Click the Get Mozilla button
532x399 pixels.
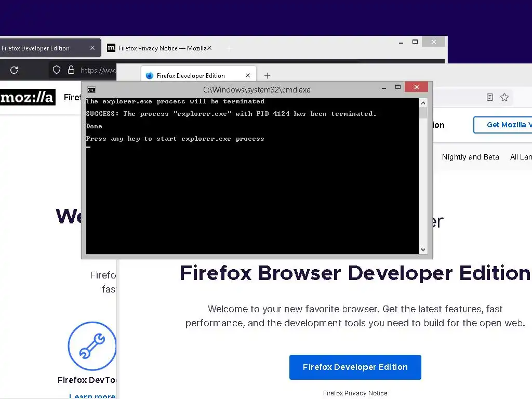click(503, 125)
